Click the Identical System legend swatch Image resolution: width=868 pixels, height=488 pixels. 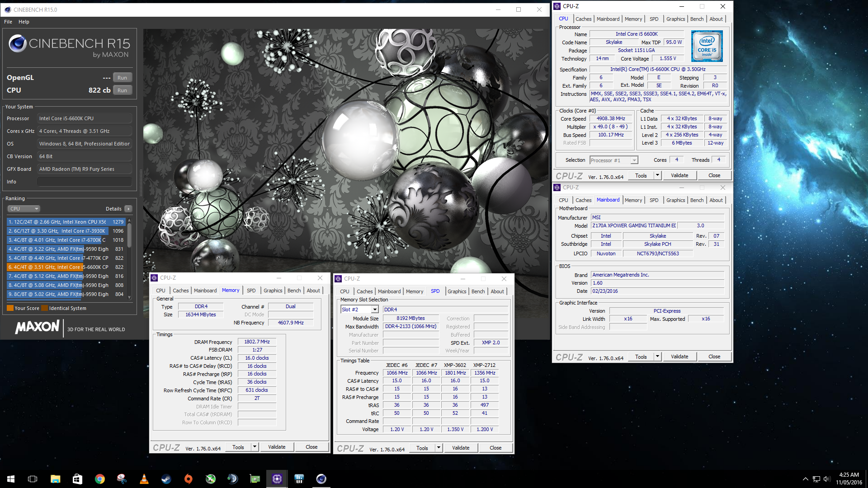tap(44, 308)
